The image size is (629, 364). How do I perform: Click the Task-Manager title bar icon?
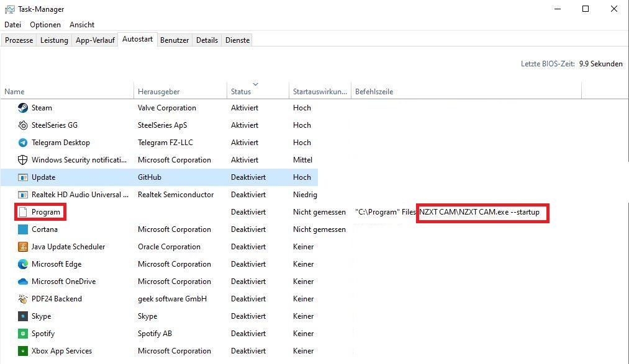pos(10,9)
